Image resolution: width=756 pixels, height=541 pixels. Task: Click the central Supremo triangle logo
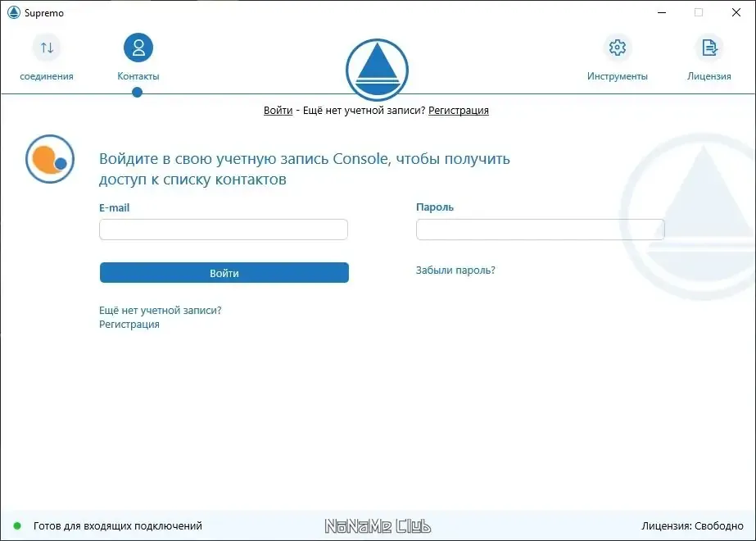(x=377, y=70)
